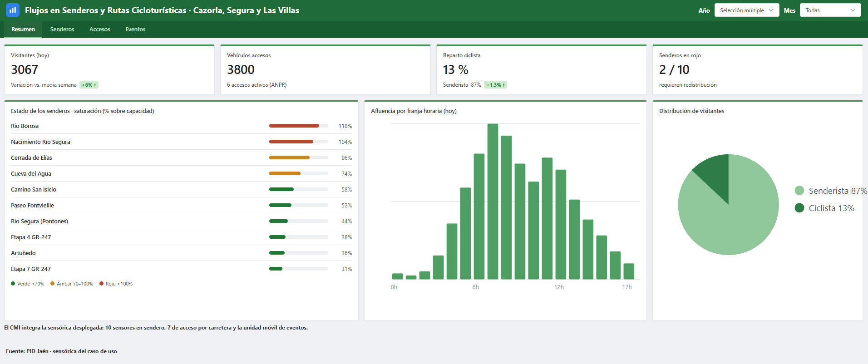Click the dashboard bar-chart logo icon
Screen dimensions: 868x364
tap(13, 10)
